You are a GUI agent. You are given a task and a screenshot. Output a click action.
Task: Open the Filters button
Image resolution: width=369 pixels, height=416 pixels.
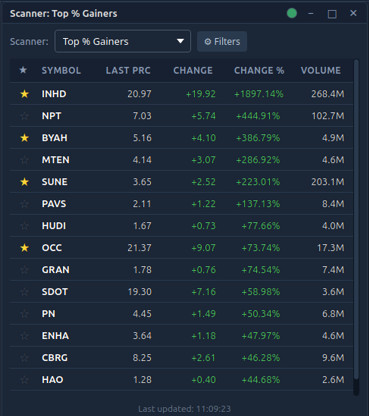pyautogui.click(x=222, y=41)
